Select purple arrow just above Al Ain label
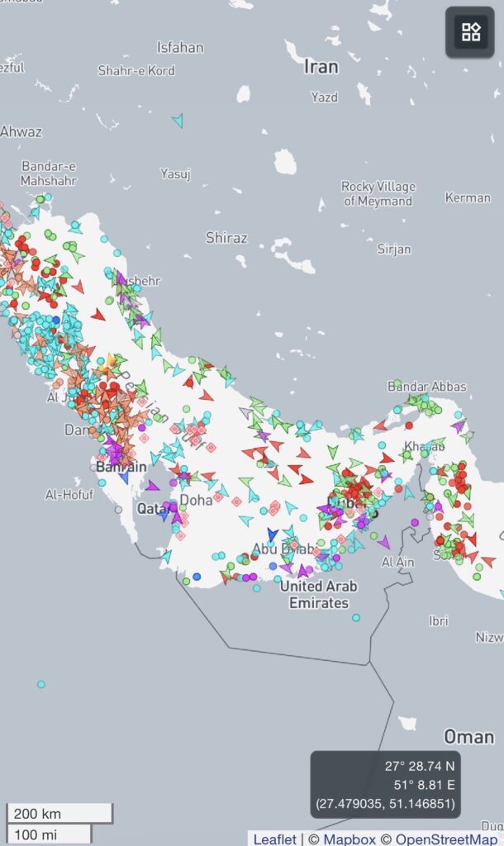This screenshot has height=846, width=504. [x=383, y=542]
